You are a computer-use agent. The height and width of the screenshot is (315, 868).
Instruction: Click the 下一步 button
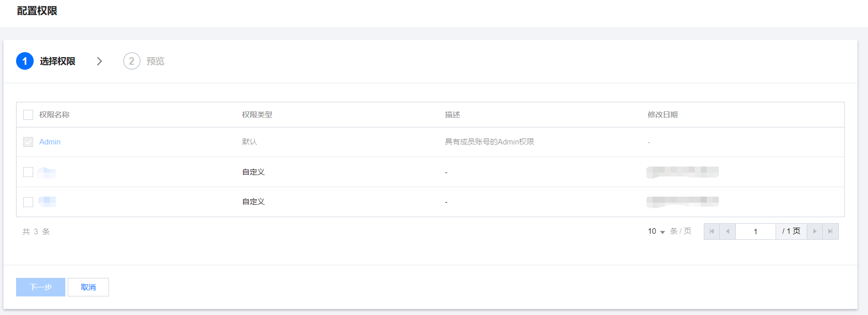pos(41,287)
